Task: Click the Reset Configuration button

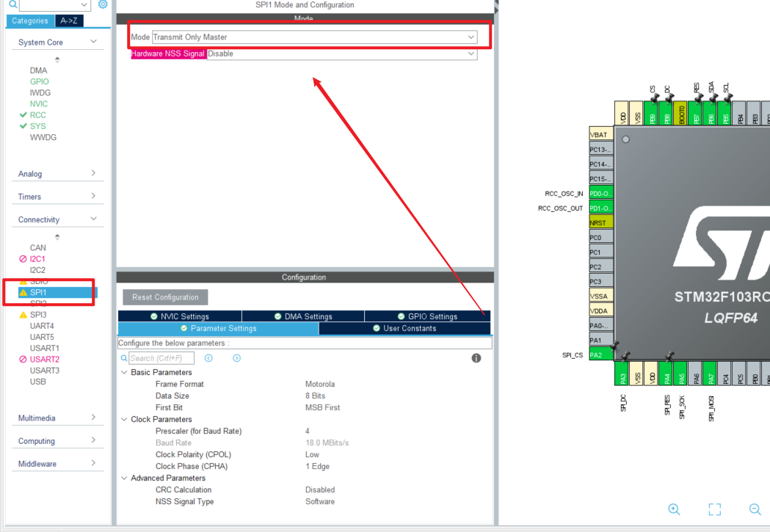Action: click(165, 297)
